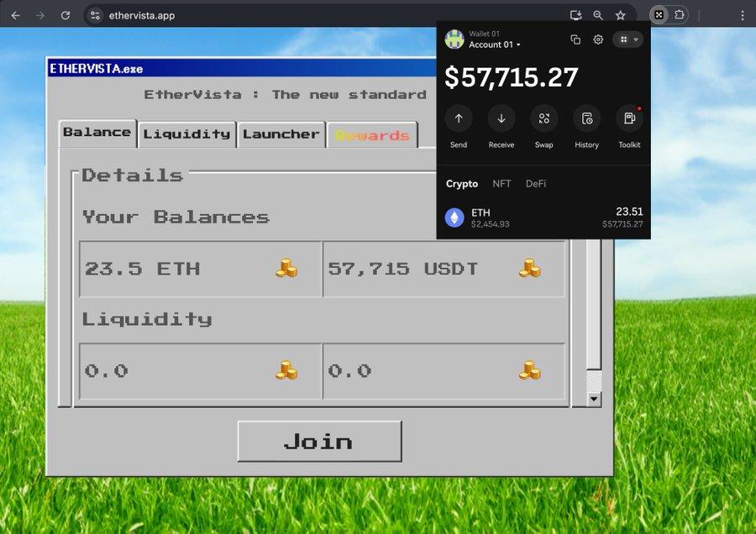The width and height of the screenshot is (756, 534).
Task: Click the install app icon in address bar
Action: pos(575,15)
